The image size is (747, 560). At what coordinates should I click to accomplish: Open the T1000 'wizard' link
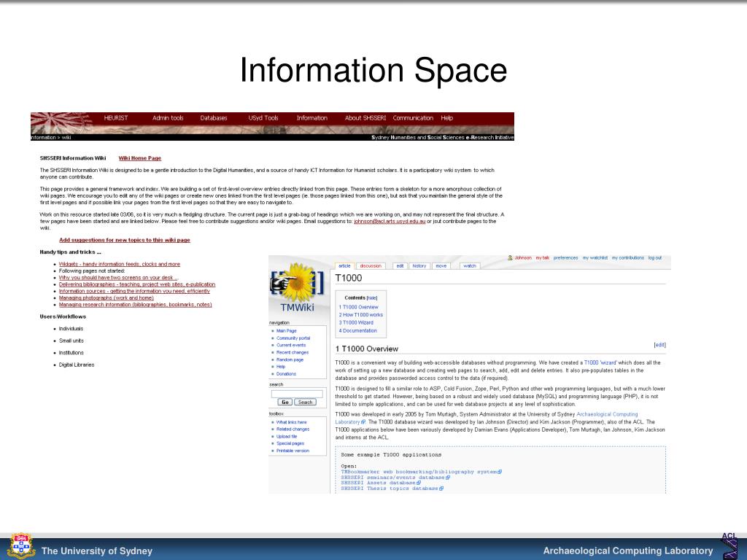600,363
